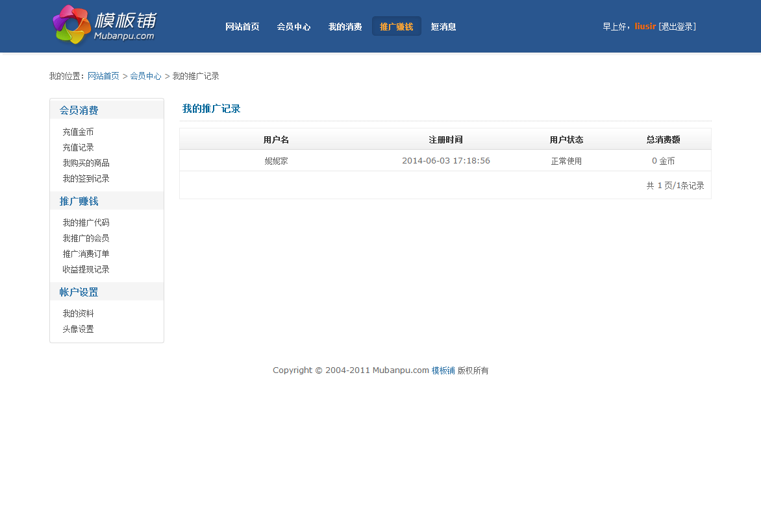
Task: Select 我推广的会员 in the sidebar
Action: (x=86, y=238)
